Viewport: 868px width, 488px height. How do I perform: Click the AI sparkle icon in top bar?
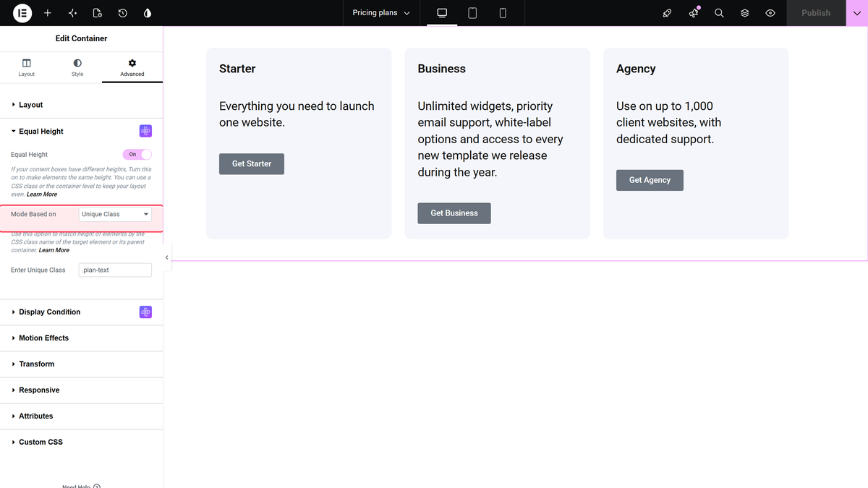(72, 13)
